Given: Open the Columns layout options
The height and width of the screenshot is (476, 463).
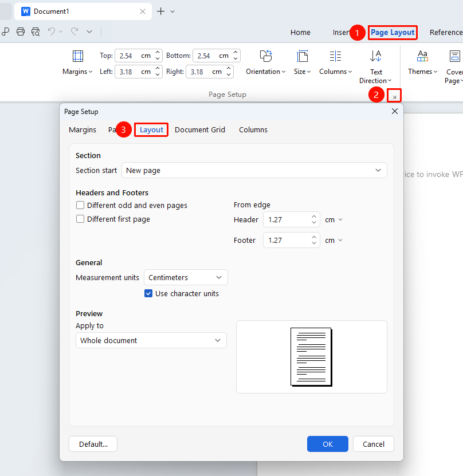Looking at the screenshot, I should point(335,63).
